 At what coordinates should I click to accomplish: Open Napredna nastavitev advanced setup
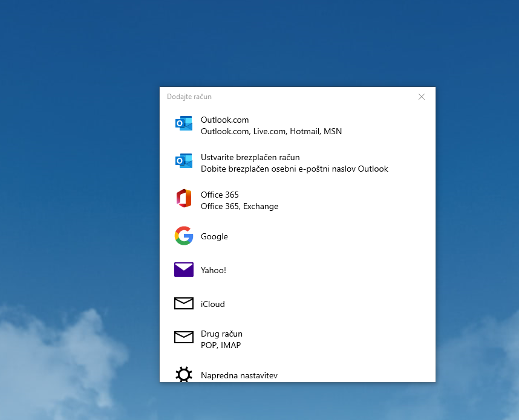tap(239, 375)
